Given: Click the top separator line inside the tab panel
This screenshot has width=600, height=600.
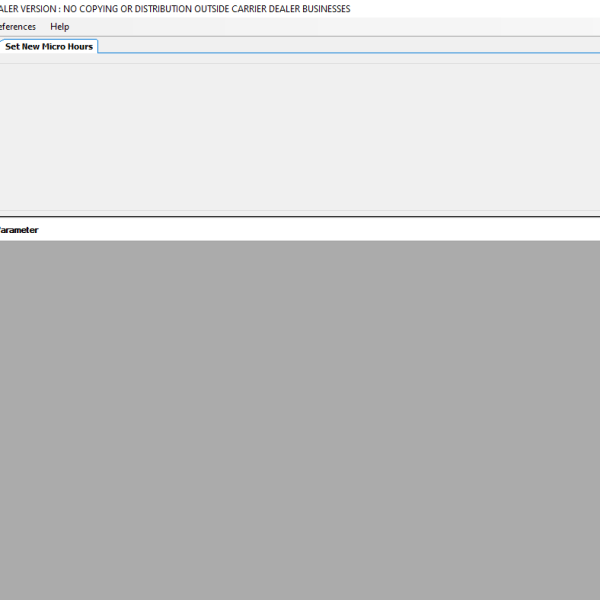Looking at the screenshot, I should pyautogui.click(x=300, y=64).
